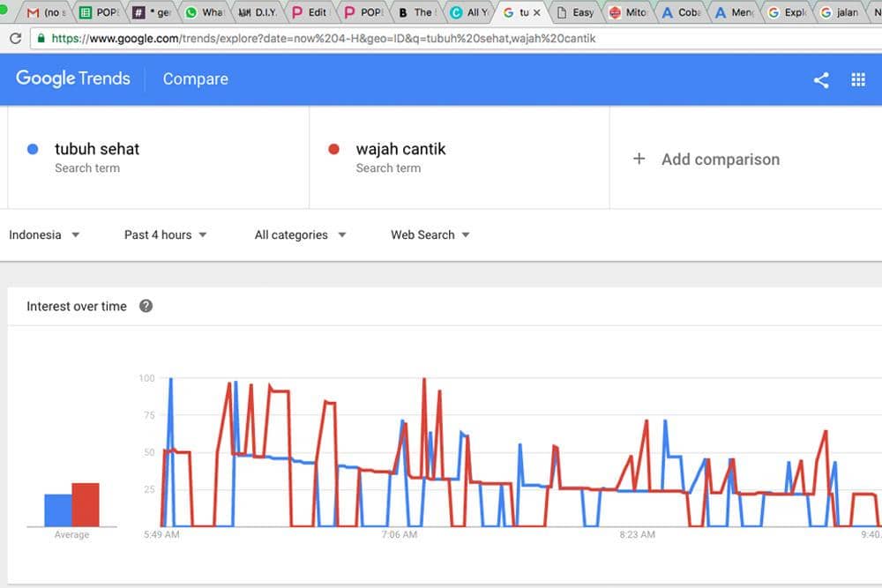882x588 pixels.
Task: Click the blue dot next to tubuh sehat
Action: (x=33, y=149)
